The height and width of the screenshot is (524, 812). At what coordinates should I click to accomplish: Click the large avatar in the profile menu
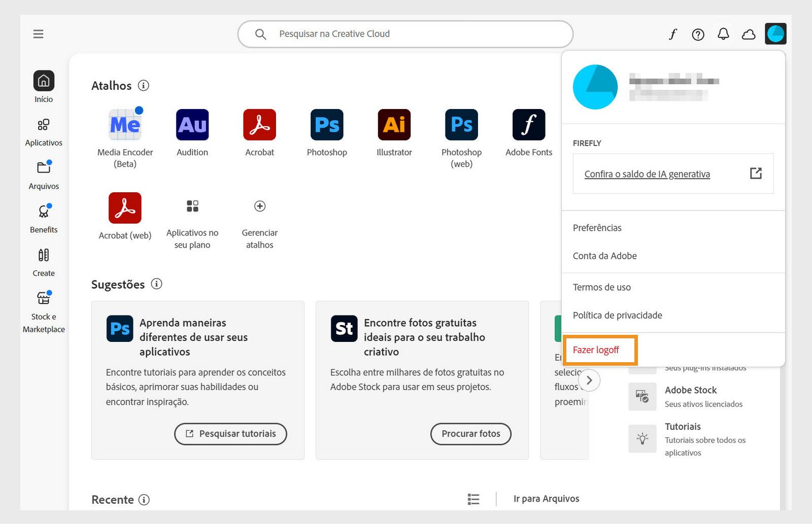[595, 87]
